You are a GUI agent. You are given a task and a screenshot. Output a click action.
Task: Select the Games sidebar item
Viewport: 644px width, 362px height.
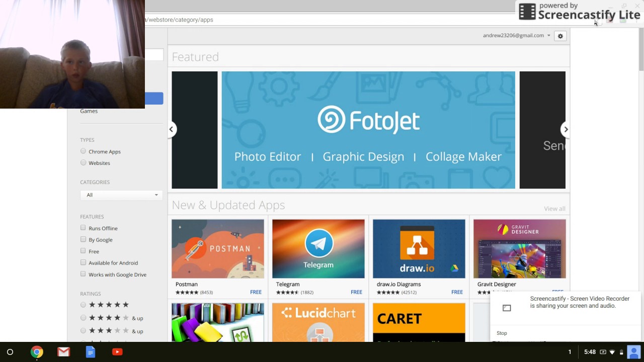pyautogui.click(x=89, y=111)
